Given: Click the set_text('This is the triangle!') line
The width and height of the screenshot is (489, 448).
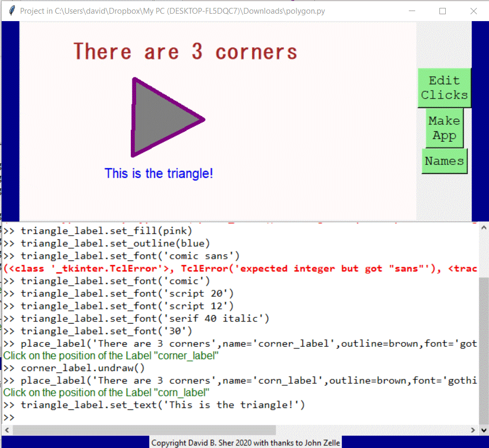Looking at the screenshot, I should coord(154,405).
